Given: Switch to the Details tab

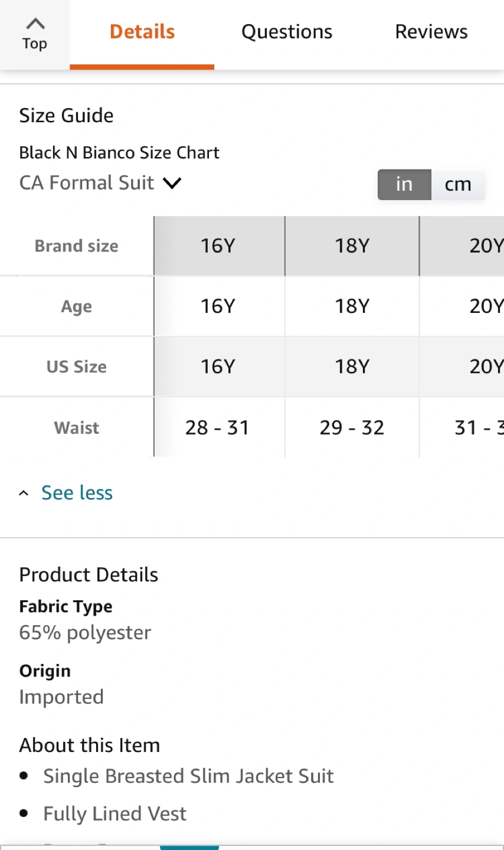Looking at the screenshot, I should (x=142, y=32).
